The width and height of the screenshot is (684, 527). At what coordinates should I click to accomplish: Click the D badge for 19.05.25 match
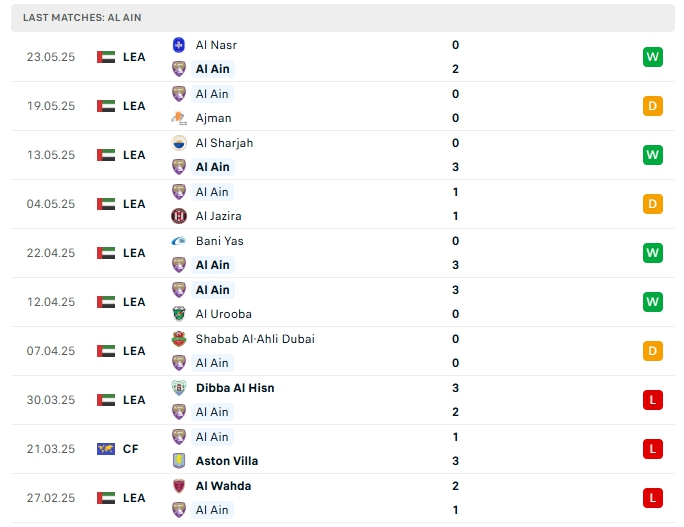653,106
